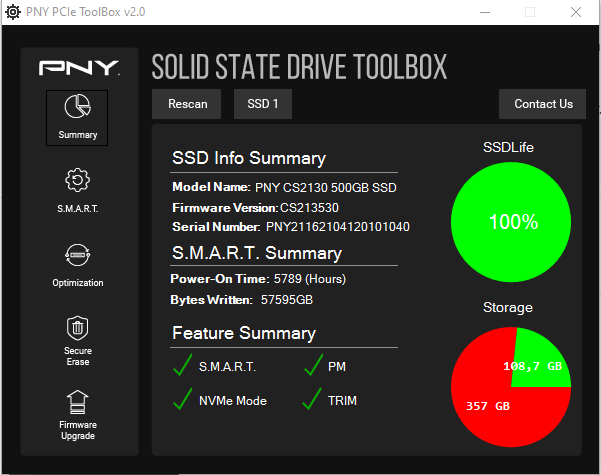The height and width of the screenshot is (475, 601).
Task: Click the Storage label above pie chart
Action: click(x=508, y=307)
